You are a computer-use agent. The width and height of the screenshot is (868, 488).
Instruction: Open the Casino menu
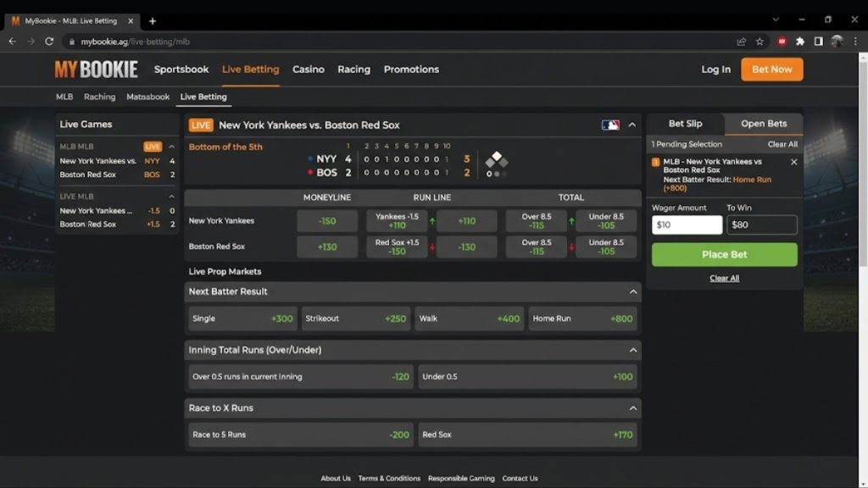click(x=309, y=69)
